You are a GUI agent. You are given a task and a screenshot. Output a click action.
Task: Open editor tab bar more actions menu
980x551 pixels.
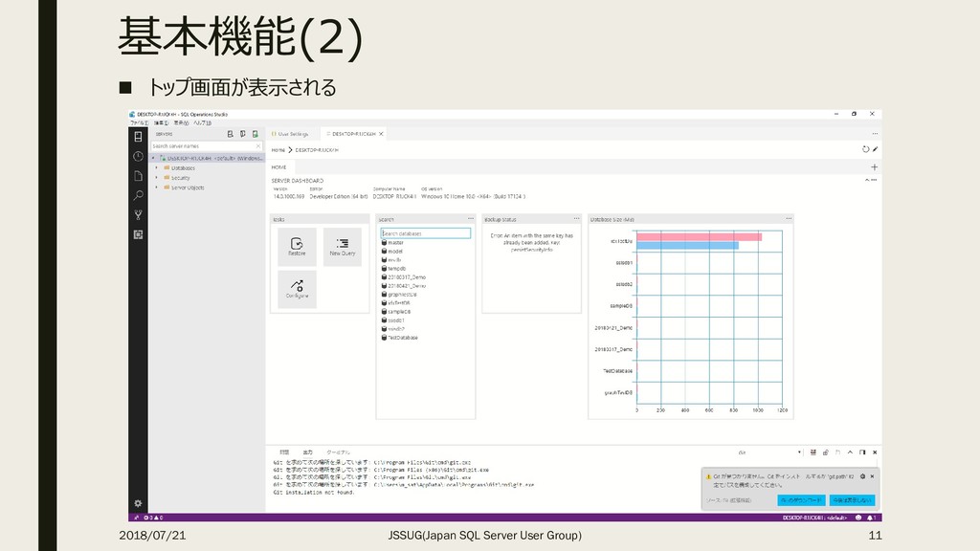pyautogui.click(x=875, y=134)
